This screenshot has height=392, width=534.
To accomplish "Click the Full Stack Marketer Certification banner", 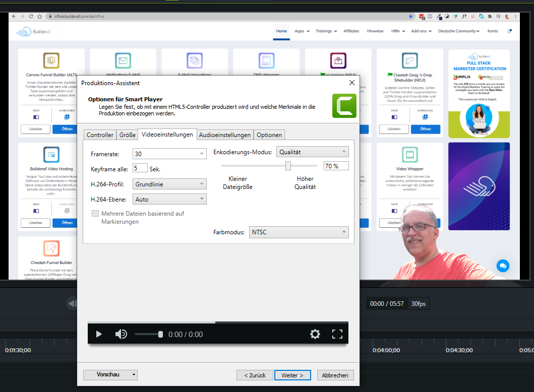I will [479, 94].
